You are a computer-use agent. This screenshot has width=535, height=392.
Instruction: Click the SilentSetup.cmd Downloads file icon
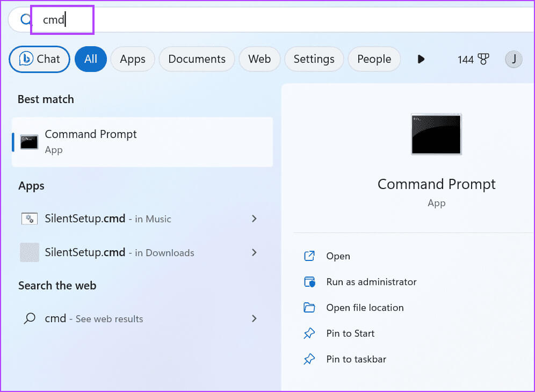pos(30,252)
